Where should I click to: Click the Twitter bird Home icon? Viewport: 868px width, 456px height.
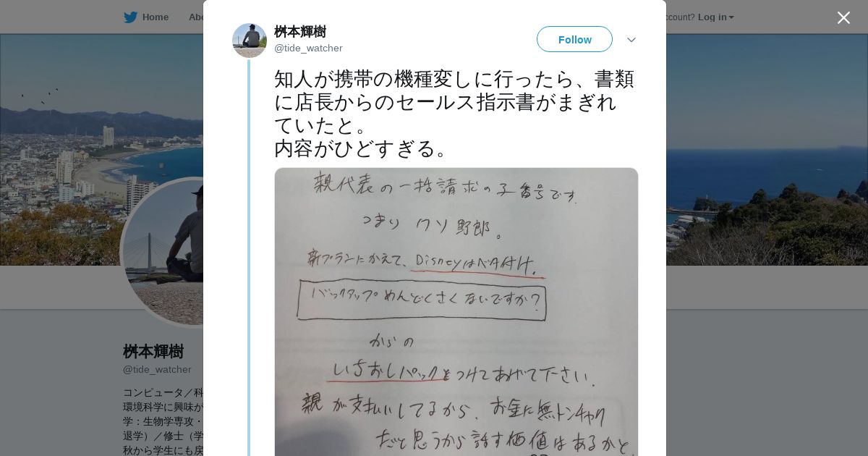(130, 17)
